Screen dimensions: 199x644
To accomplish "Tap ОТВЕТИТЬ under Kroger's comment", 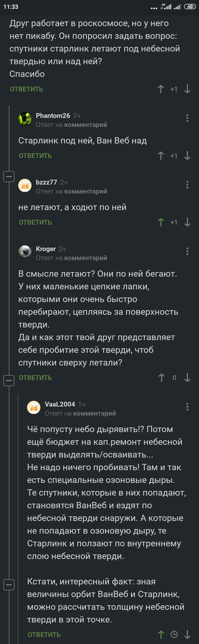I will click(x=35, y=378).
